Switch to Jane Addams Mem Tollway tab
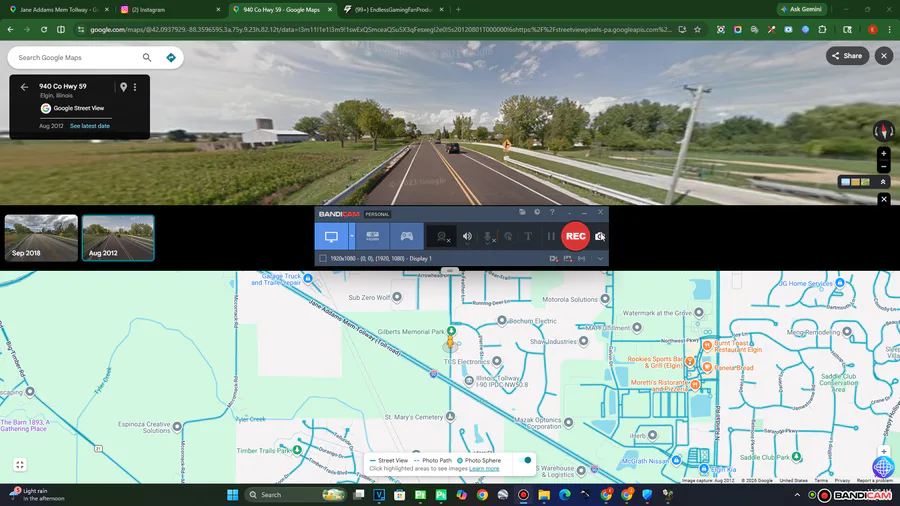 pyautogui.click(x=57, y=10)
